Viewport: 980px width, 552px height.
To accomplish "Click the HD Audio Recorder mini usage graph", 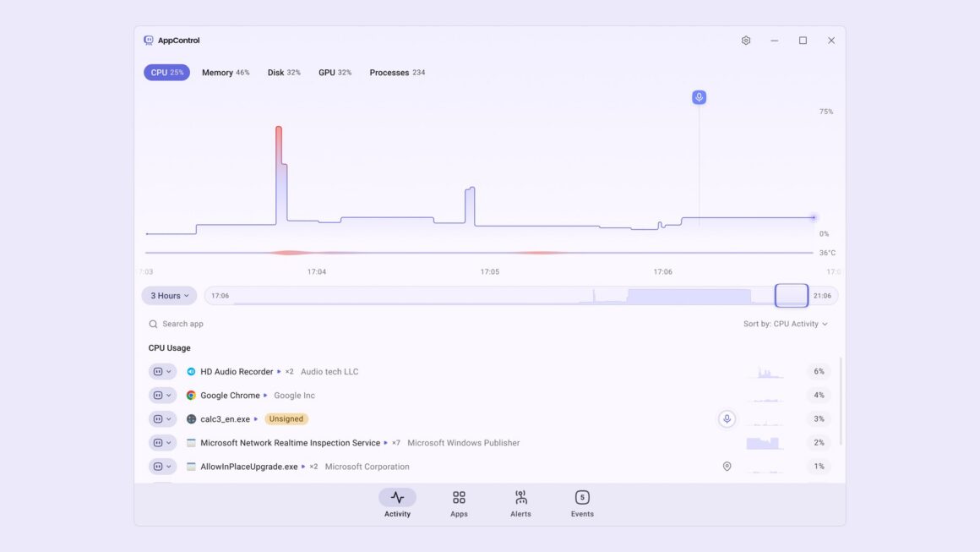I will (765, 371).
